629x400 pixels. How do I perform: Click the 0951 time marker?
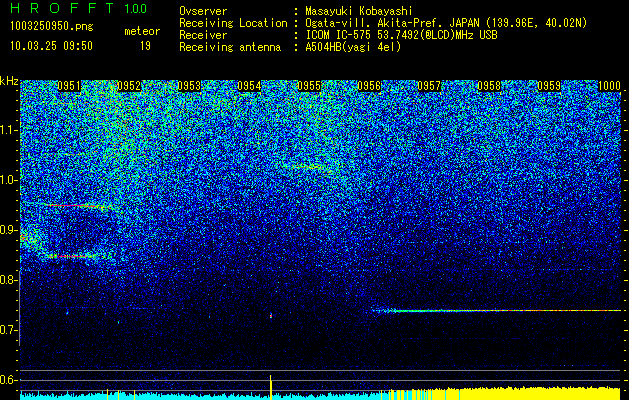69,86
